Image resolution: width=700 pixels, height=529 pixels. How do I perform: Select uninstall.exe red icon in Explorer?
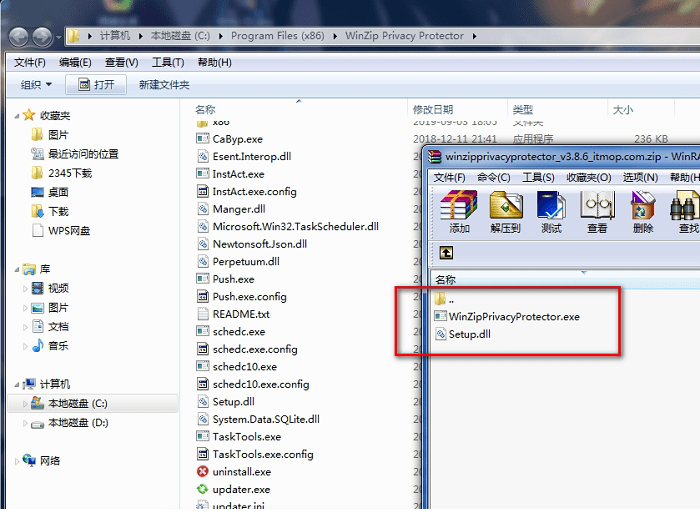[x=203, y=471]
